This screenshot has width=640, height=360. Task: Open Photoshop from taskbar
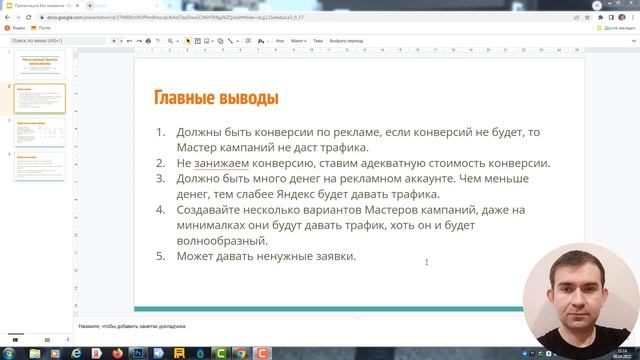[138, 353]
